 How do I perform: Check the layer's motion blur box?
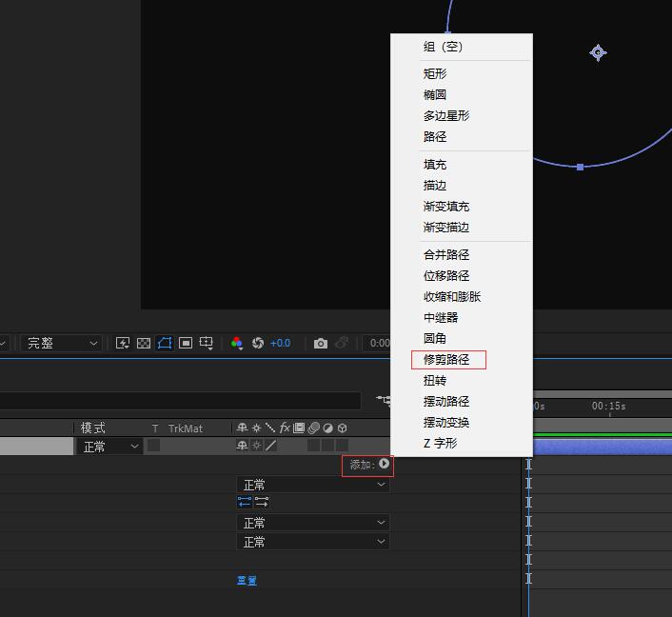[314, 446]
